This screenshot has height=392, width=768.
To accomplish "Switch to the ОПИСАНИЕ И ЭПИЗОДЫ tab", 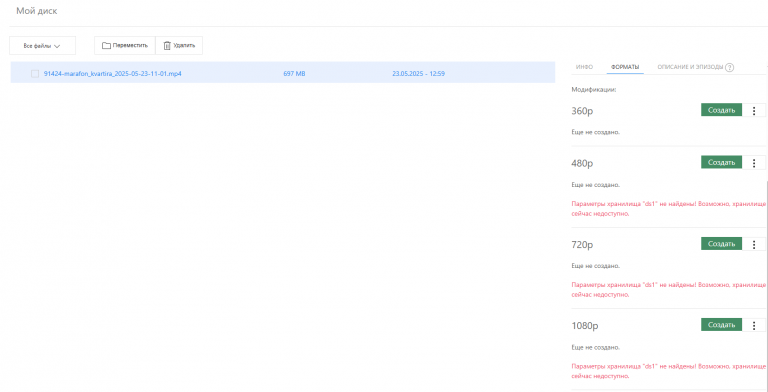I will [690, 67].
